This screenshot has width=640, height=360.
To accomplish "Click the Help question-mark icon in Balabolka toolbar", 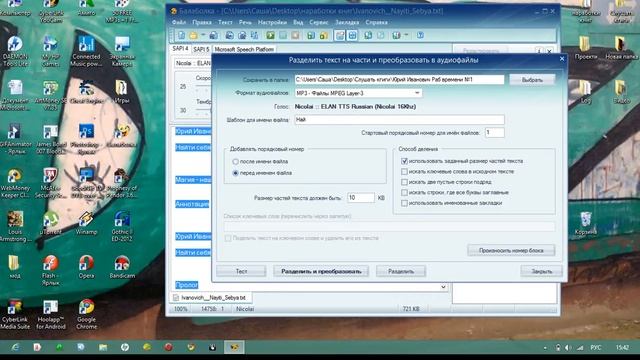I will 420,36.
